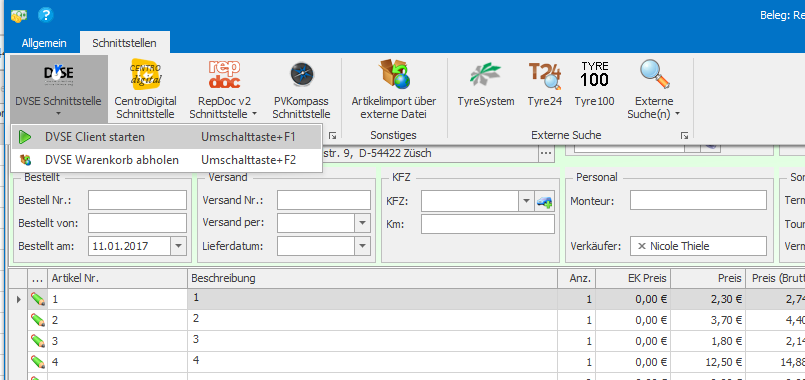805x380 pixels.
Task: Select DVSE Warenkorb abholen menu entry
Action: pyautogui.click(x=166, y=160)
